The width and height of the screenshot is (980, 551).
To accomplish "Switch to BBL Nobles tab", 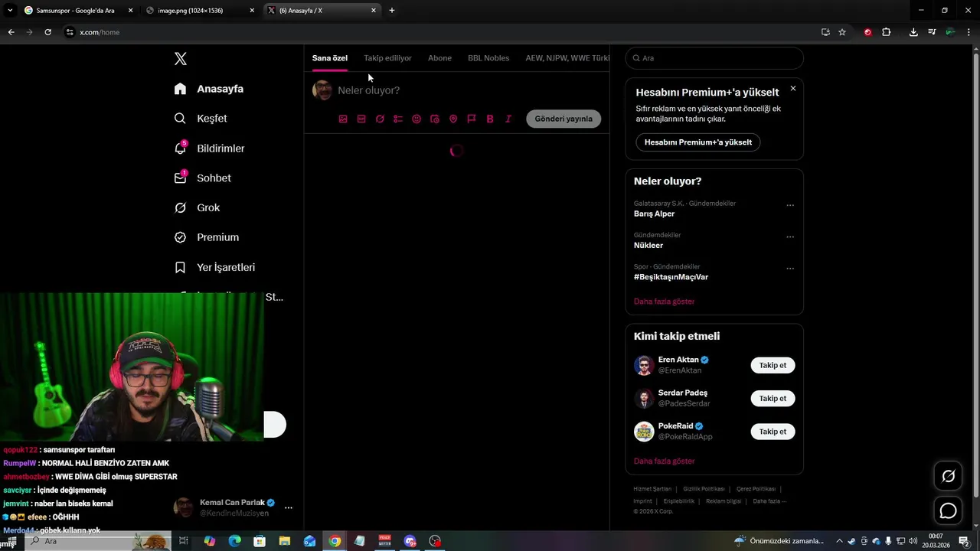I will pyautogui.click(x=488, y=58).
